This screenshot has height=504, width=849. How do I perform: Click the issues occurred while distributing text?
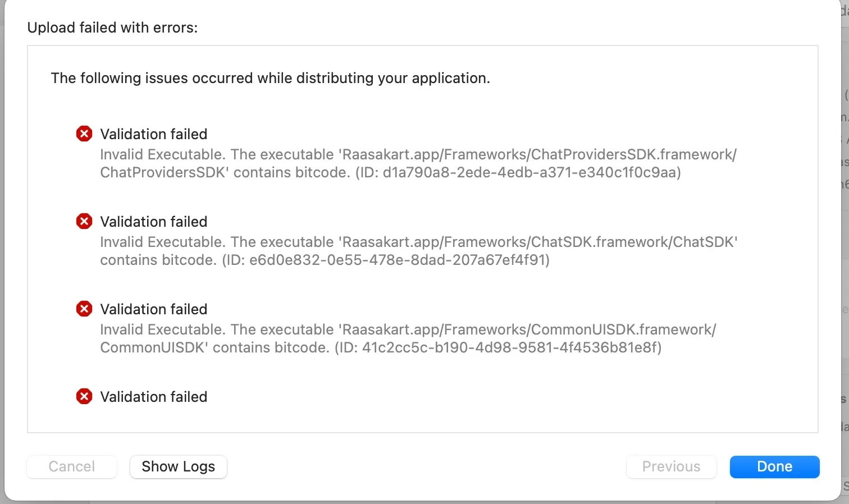(270, 78)
